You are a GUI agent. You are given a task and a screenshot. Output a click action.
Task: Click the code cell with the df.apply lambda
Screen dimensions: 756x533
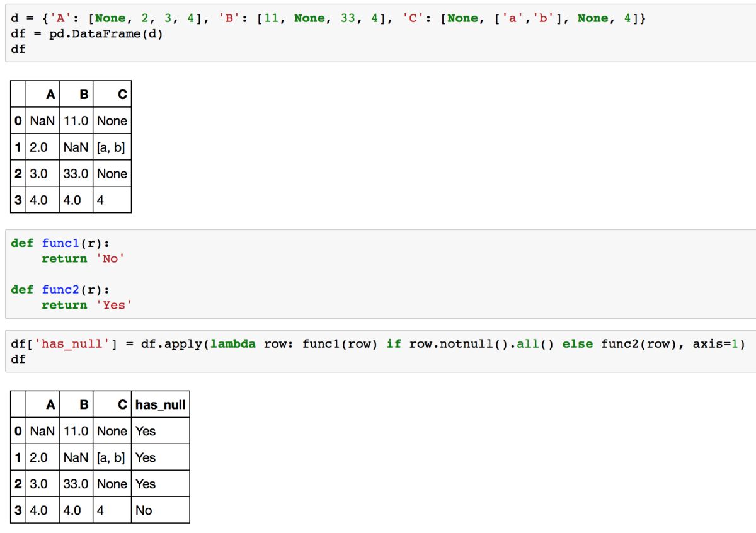coord(381,351)
